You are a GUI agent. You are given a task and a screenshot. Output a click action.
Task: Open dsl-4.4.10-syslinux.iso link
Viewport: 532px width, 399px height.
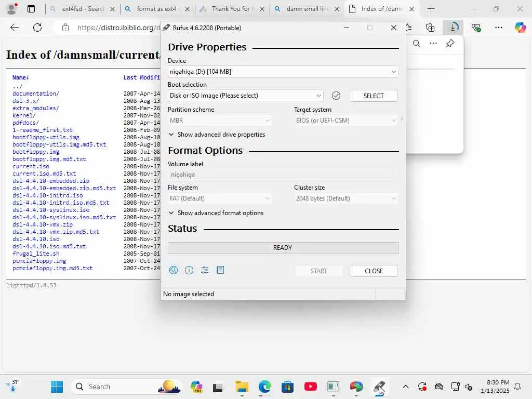coord(51,210)
